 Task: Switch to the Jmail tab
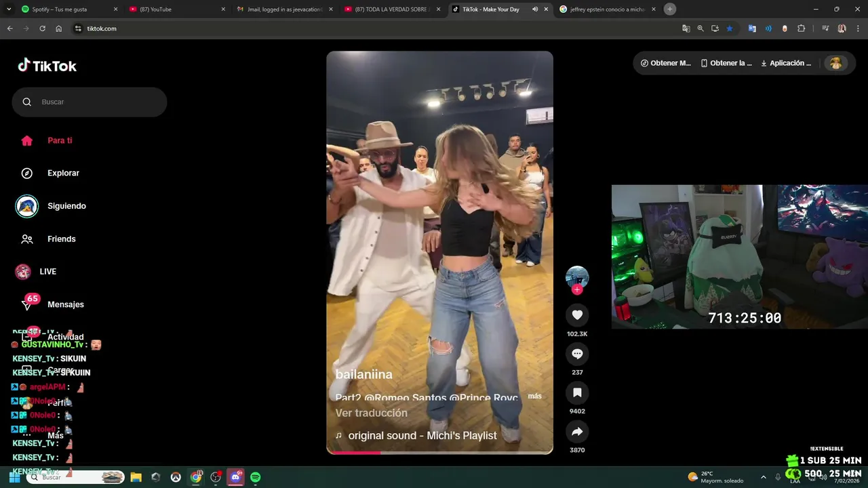285,9
